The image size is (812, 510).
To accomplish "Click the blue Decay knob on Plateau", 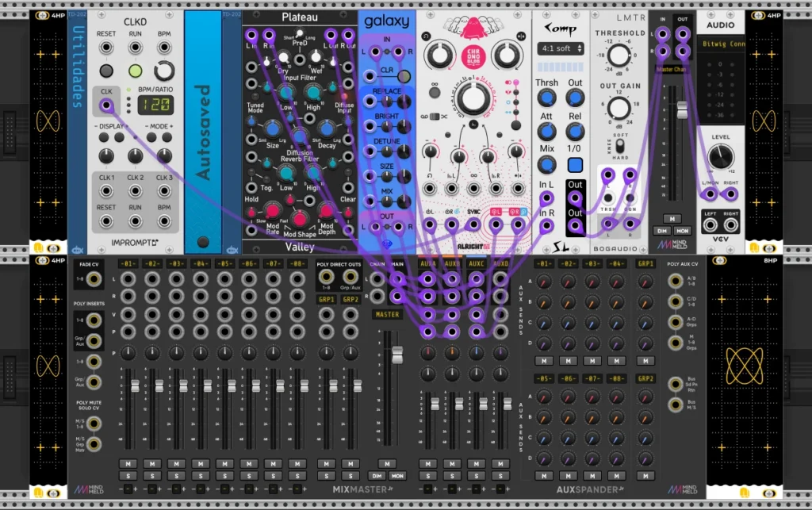I will [x=326, y=128].
